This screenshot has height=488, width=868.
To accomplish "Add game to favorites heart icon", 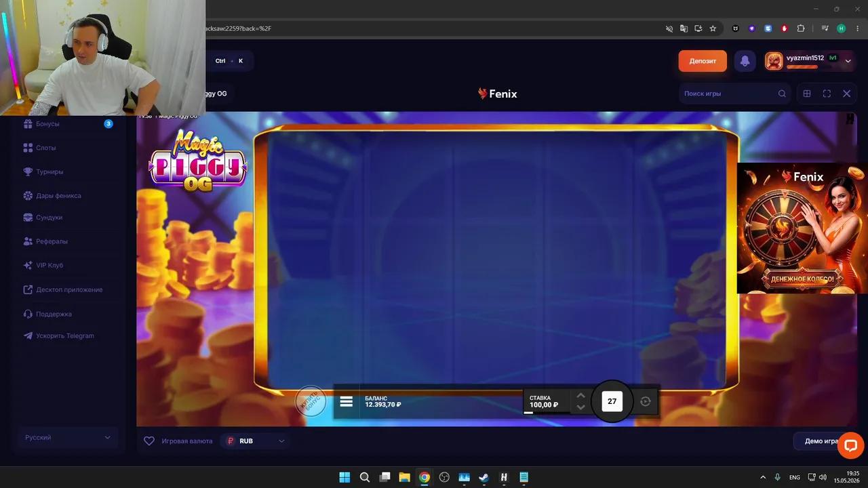I will coord(149,441).
